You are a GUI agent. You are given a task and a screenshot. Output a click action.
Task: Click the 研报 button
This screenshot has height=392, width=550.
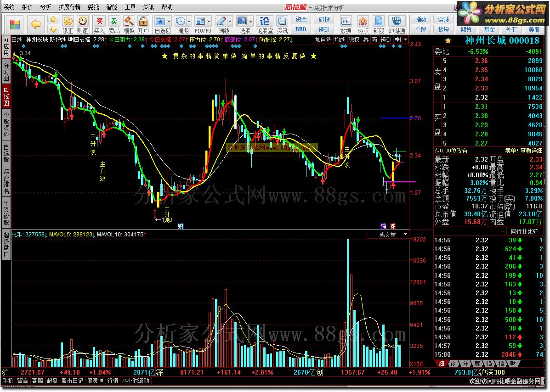click(x=324, y=20)
